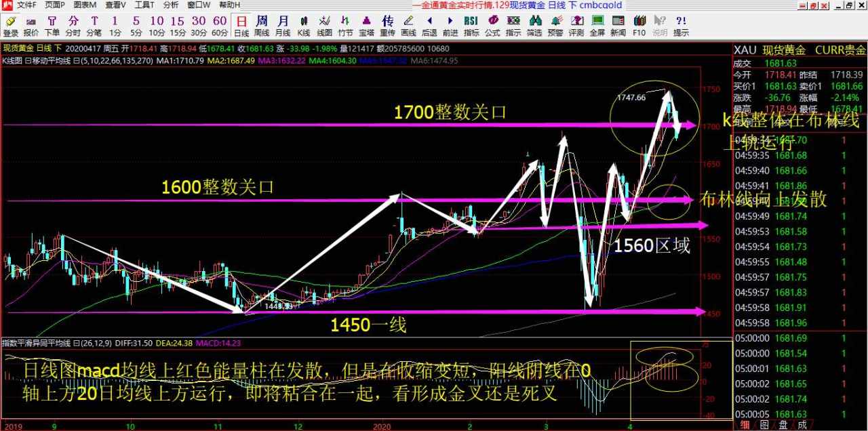Click the MA1:1710.79 indicator value
868x431 pixels.
click(x=180, y=61)
